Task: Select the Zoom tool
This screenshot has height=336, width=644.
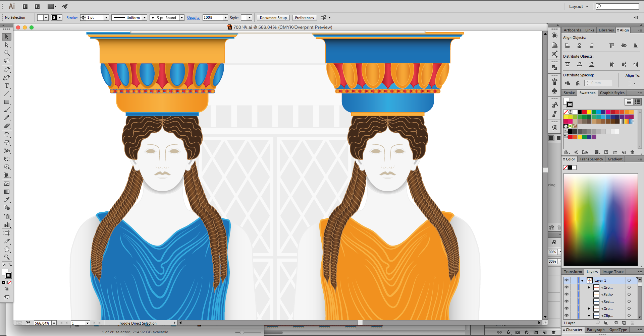Action: point(7,257)
